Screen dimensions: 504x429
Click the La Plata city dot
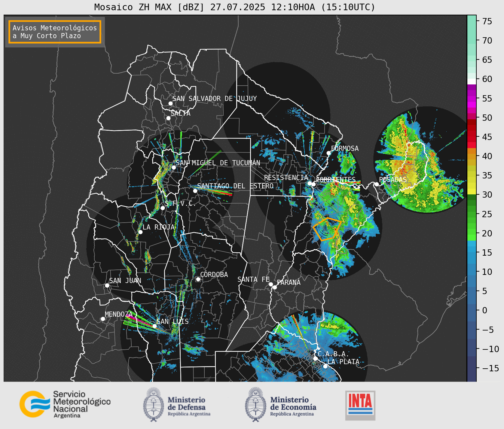(325, 366)
